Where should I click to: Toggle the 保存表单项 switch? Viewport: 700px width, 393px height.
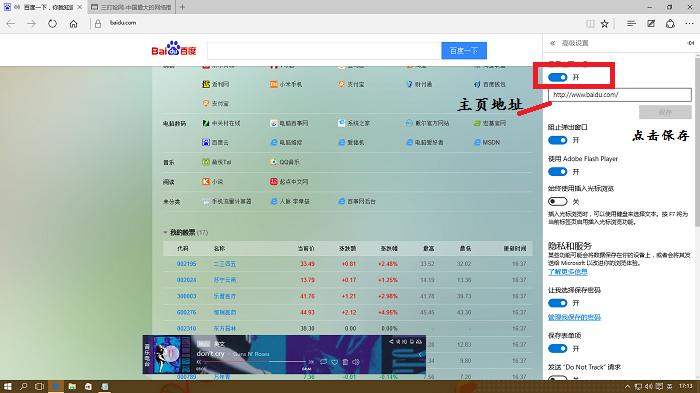coord(558,348)
